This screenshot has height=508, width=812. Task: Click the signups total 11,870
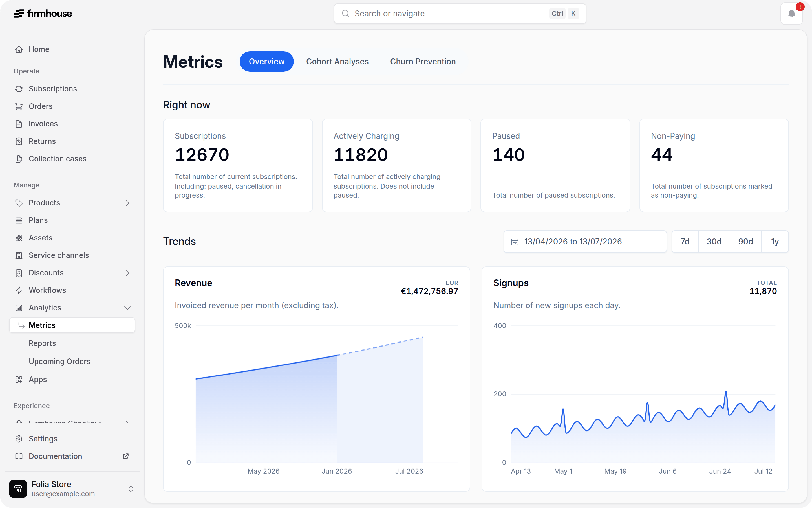pos(763,291)
